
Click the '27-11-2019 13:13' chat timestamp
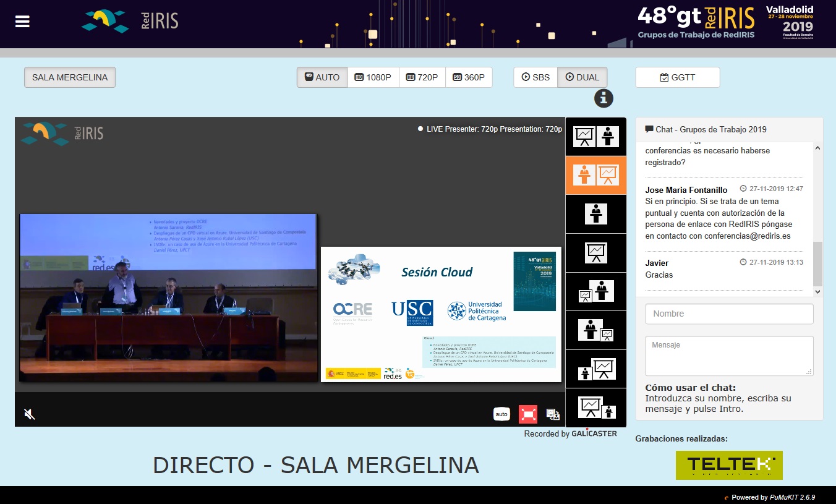click(x=772, y=262)
